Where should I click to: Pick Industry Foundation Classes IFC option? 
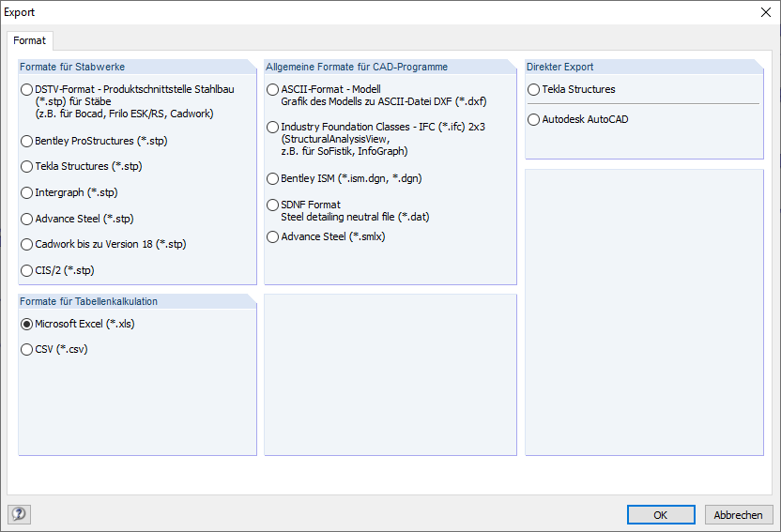[272, 127]
